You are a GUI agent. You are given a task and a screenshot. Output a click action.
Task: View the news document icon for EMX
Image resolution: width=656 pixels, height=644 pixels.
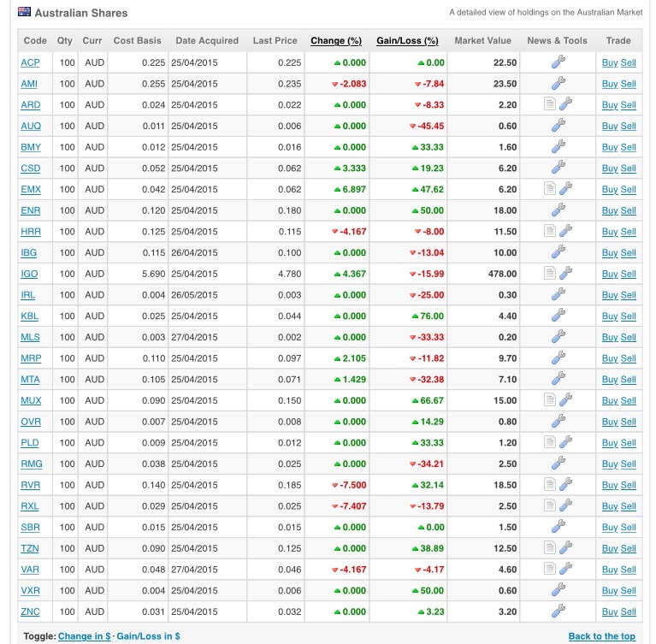tap(550, 188)
